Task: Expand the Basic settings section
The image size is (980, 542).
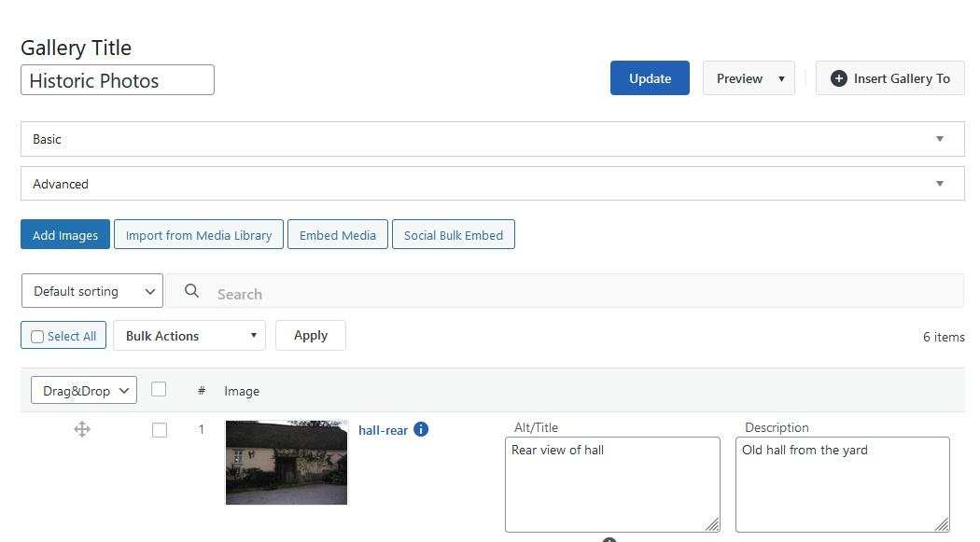Action: pyautogui.click(x=492, y=139)
